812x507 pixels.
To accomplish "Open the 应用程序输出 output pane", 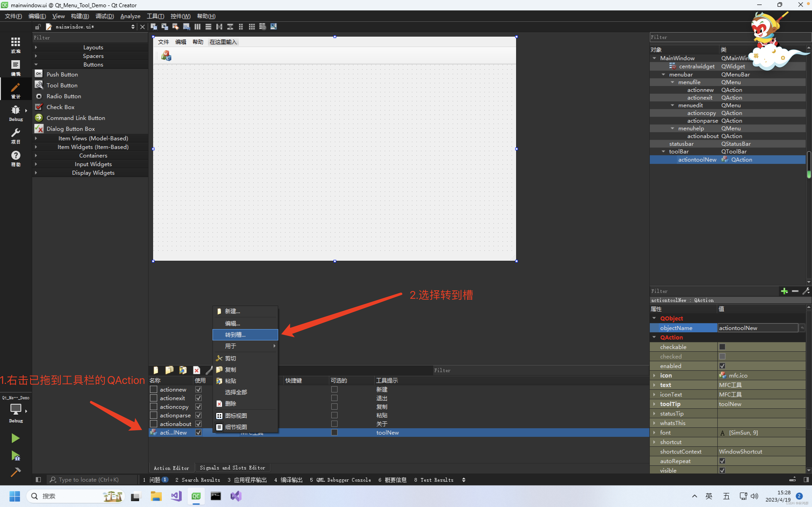I will point(247,480).
